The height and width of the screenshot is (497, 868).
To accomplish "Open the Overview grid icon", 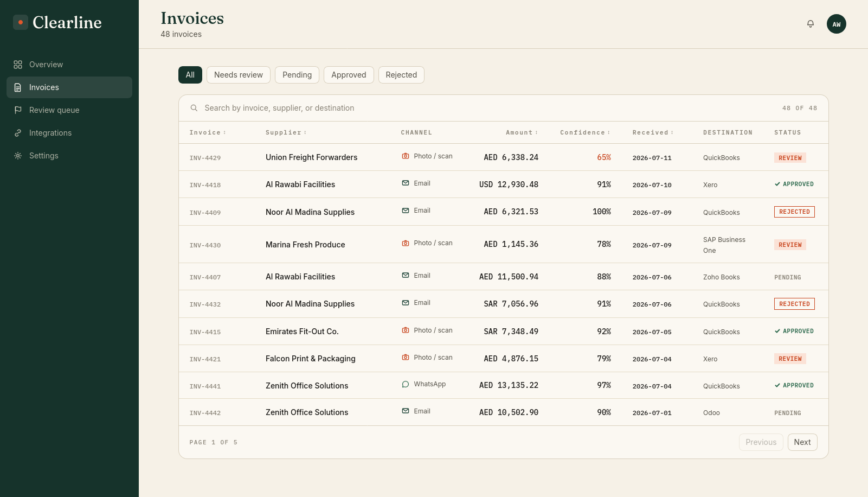I will click(x=18, y=65).
